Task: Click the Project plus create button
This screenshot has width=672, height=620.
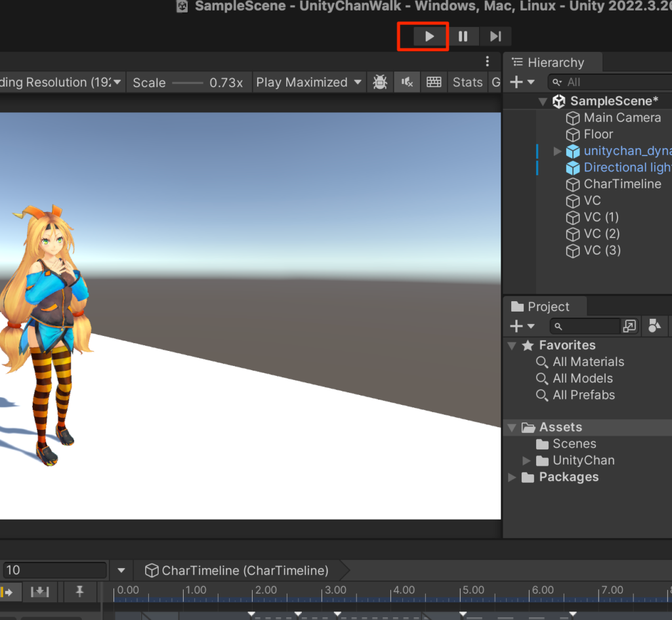Action: pos(516,327)
